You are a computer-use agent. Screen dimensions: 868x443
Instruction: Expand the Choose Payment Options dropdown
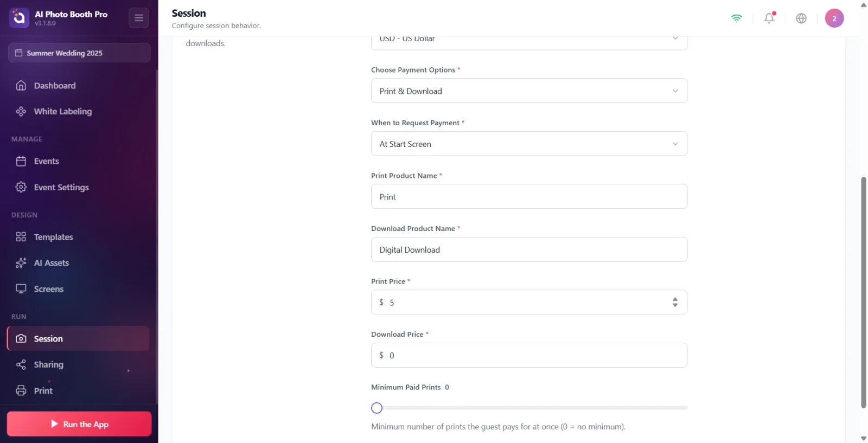coord(529,91)
